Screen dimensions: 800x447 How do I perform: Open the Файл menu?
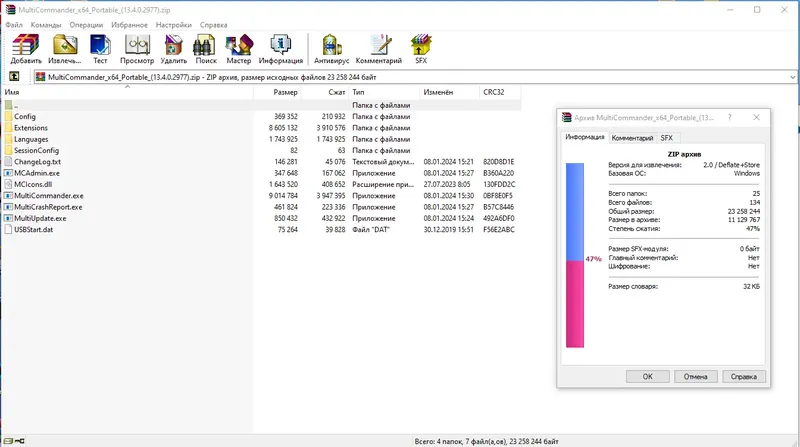pyautogui.click(x=14, y=24)
